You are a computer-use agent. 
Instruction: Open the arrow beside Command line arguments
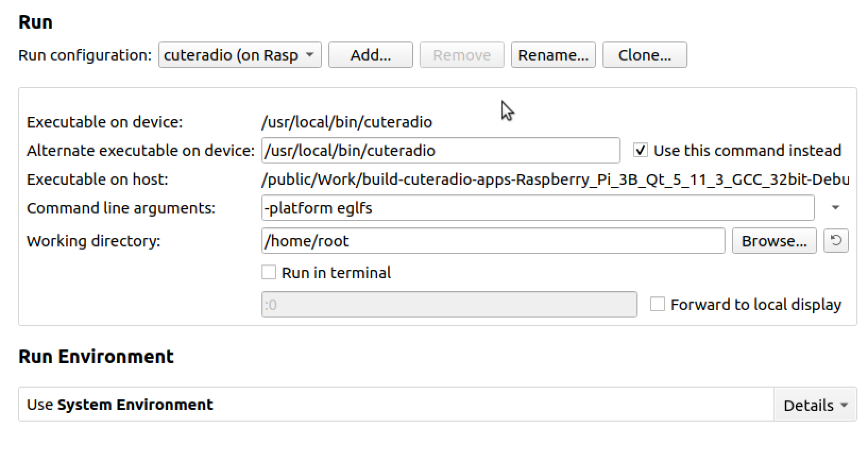coord(836,208)
